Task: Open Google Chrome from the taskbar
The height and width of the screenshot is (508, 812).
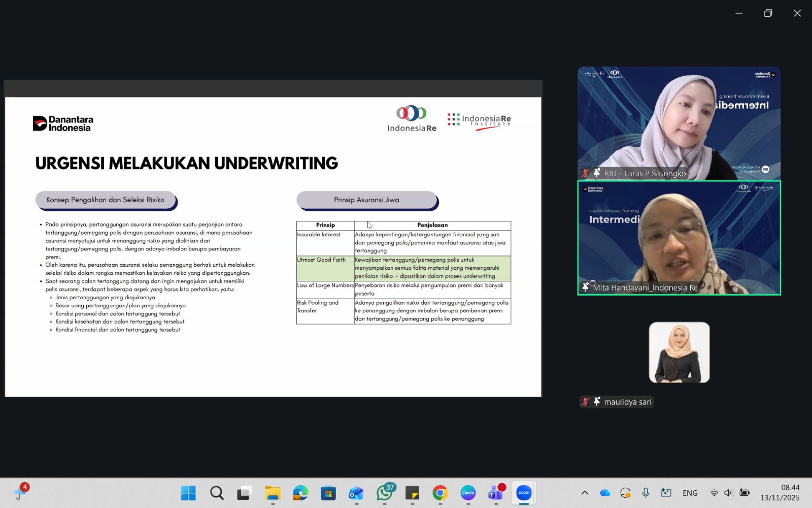Action: pyautogui.click(x=440, y=493)
